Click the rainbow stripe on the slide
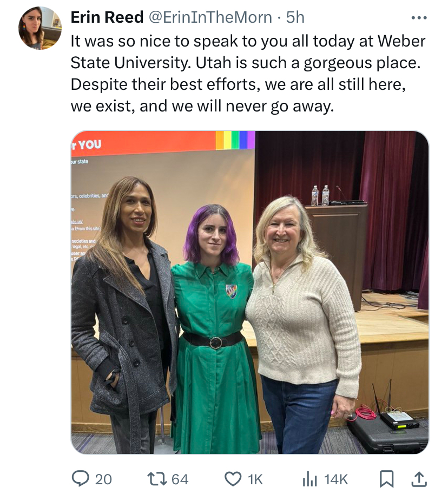The image size is (448, 494). (x=235, y=140)
